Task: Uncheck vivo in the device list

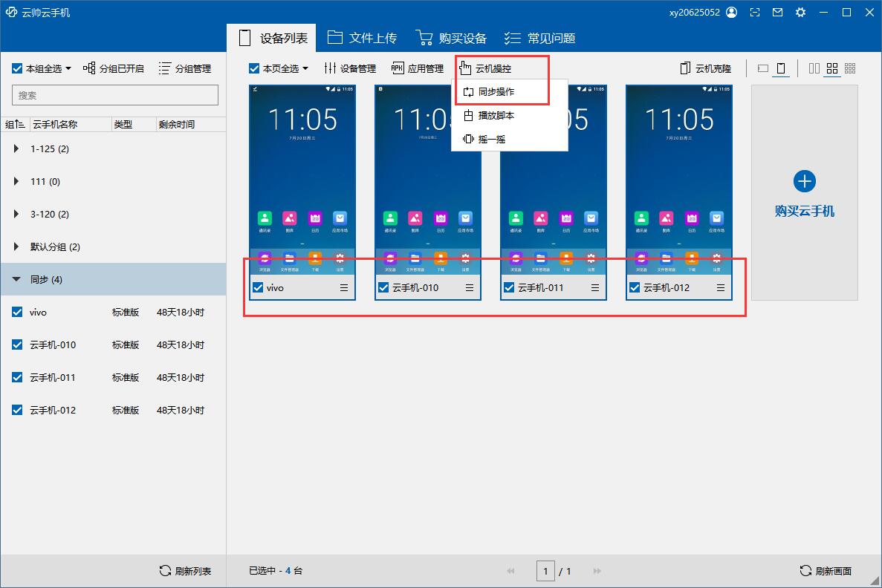Action: pos(17,312)
